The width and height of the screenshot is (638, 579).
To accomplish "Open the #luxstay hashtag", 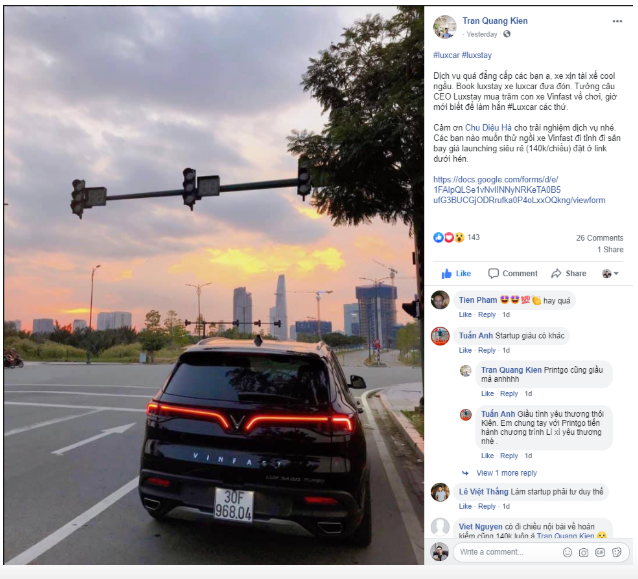I will 477,55.
